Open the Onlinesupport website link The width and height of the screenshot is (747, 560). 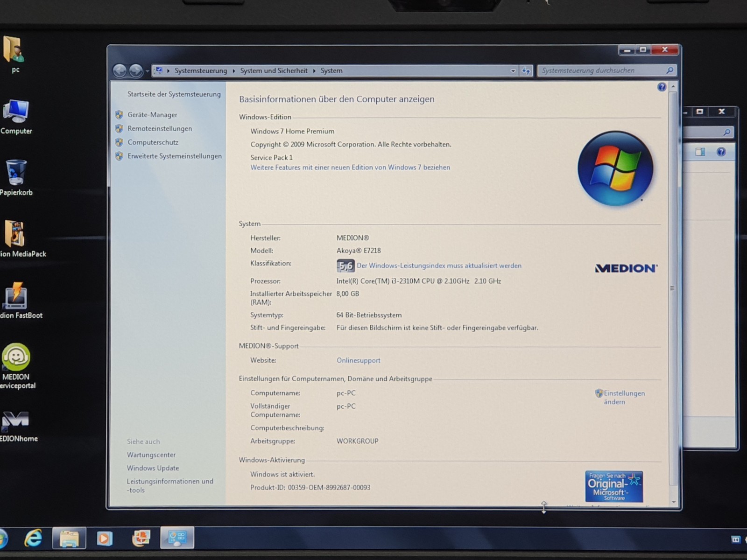(x=359, y=360)
